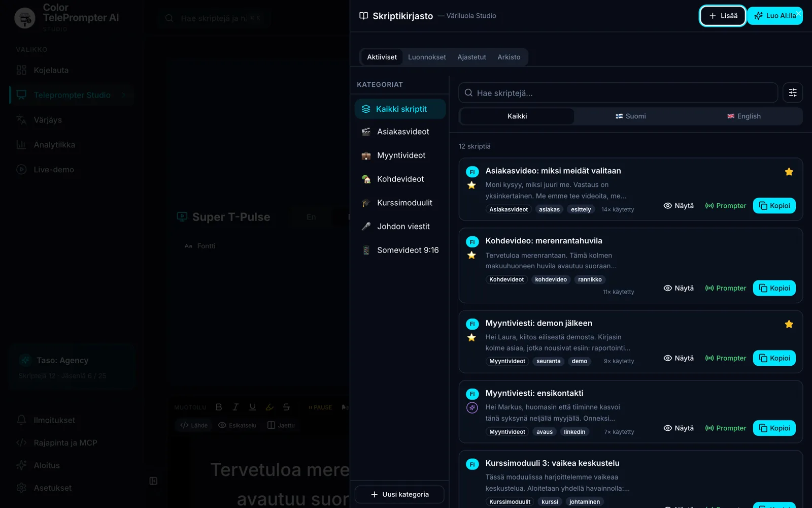
Task: Create script with Luo AI:lla button
Action: click(774, 16)
